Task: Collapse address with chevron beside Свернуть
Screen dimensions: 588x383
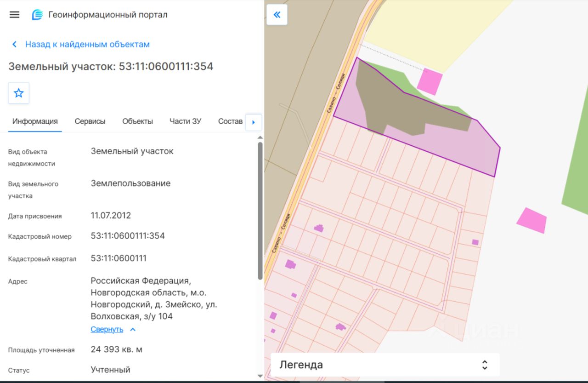Action: pos(133,330)
